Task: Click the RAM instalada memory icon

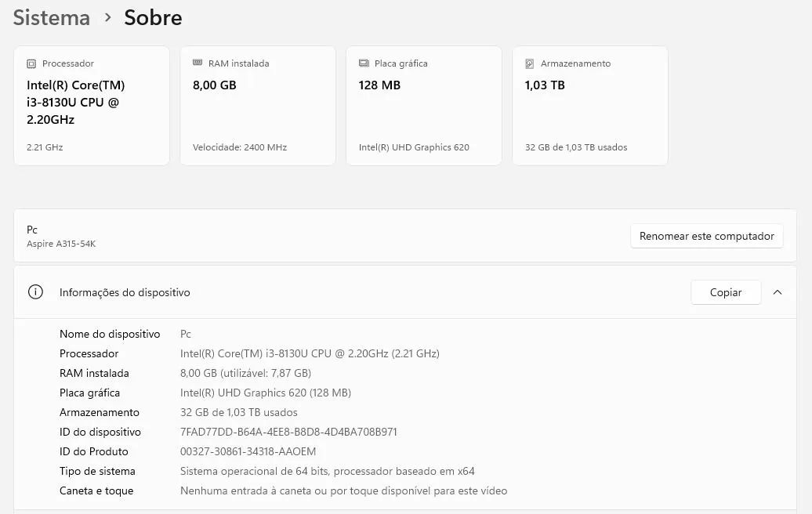Action: click(198, 63)
